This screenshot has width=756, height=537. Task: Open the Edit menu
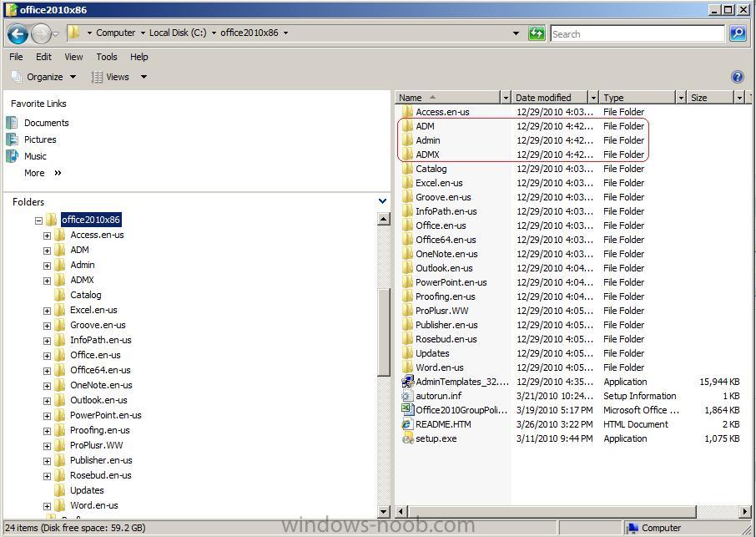(43, 57)
